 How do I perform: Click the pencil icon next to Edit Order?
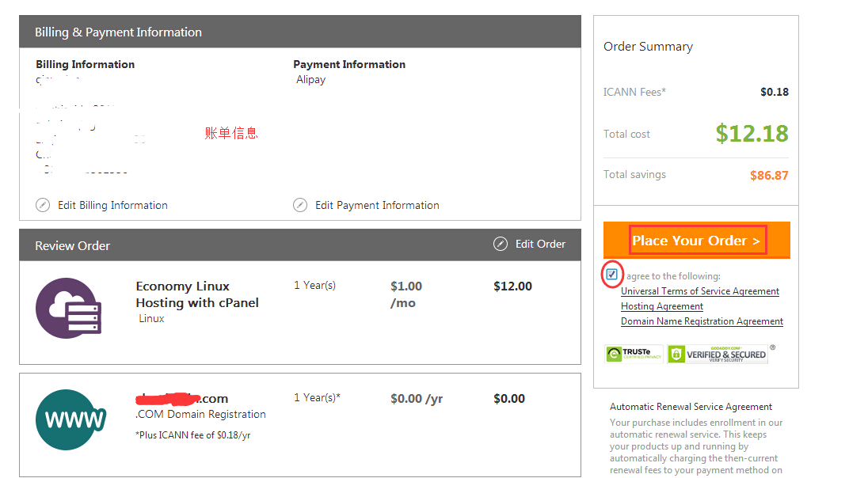click(501, 244)
